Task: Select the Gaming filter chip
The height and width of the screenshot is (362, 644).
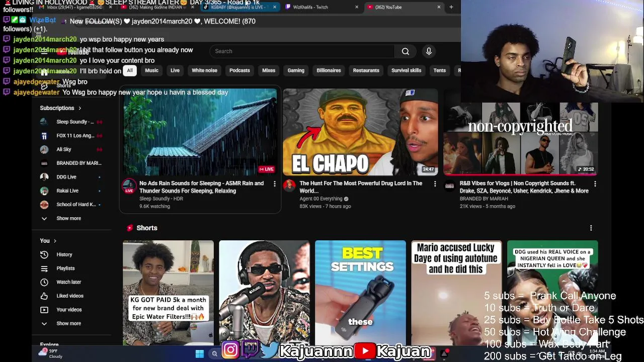Action: click(x=296, y=70)
